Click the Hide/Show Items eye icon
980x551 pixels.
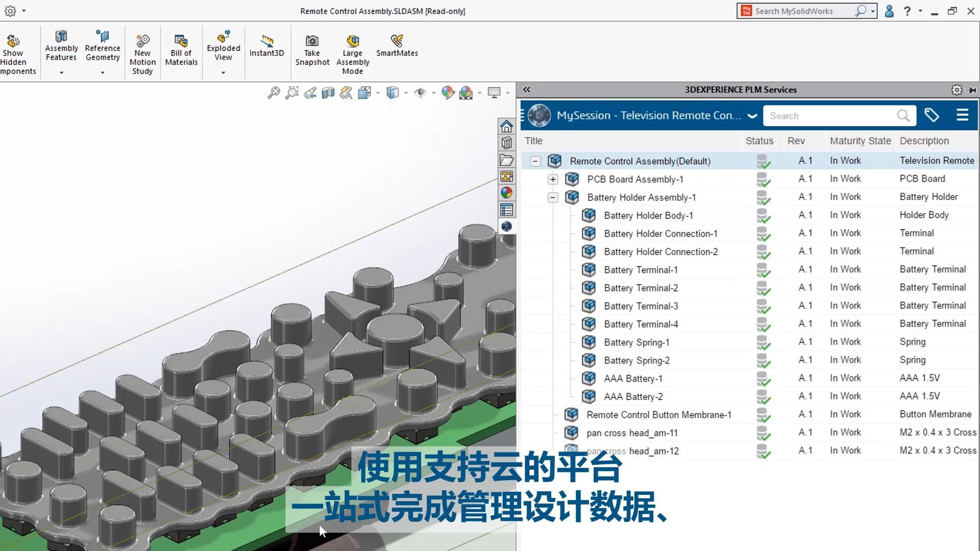(420, 92)
